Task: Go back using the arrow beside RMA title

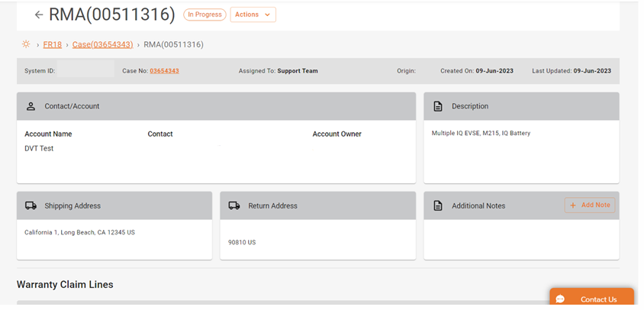Action: point(39,15)
